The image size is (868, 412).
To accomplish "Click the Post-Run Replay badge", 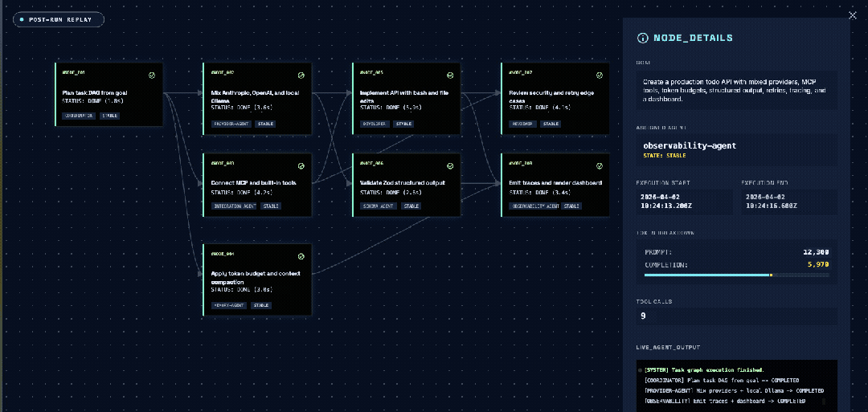I will tap(59, 19).
